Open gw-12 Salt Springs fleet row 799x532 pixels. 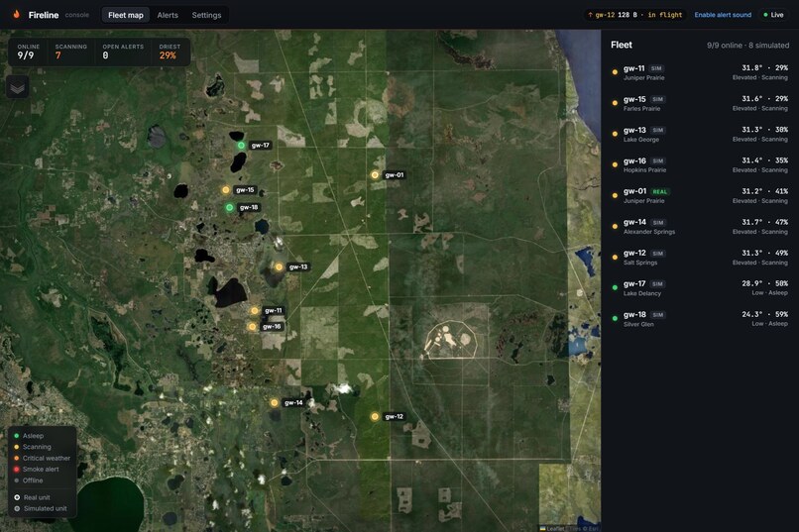pos(700,258)
